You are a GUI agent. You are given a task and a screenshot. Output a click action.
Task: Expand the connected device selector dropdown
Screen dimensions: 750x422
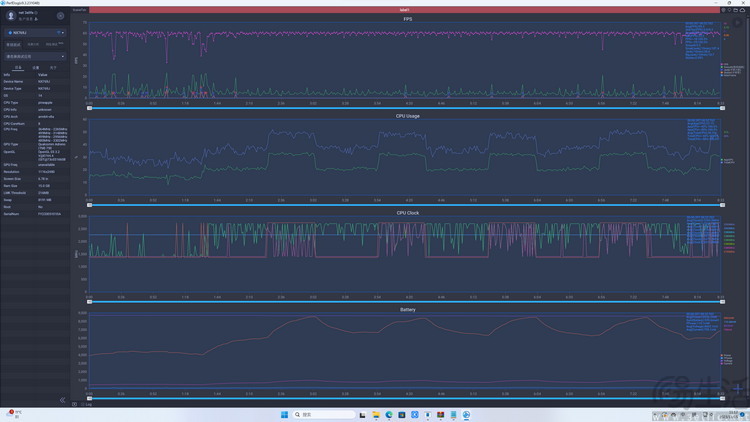(x=35, y=33)
